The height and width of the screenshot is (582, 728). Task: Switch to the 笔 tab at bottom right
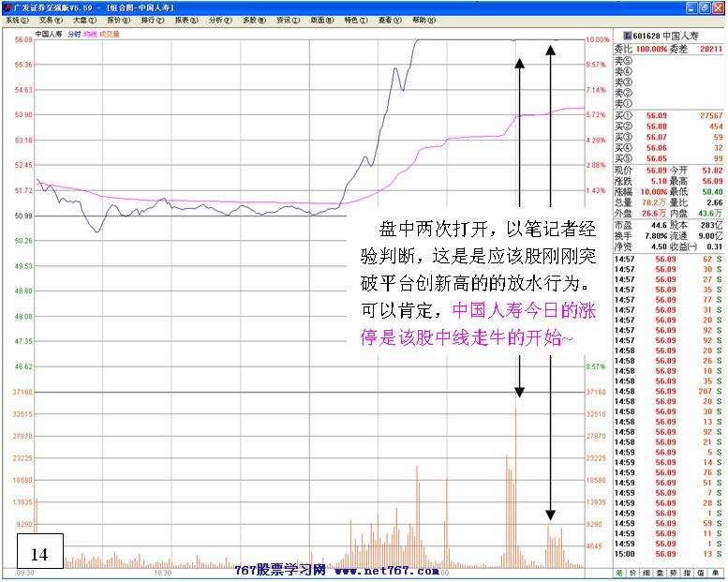click(x=619, y=574)
